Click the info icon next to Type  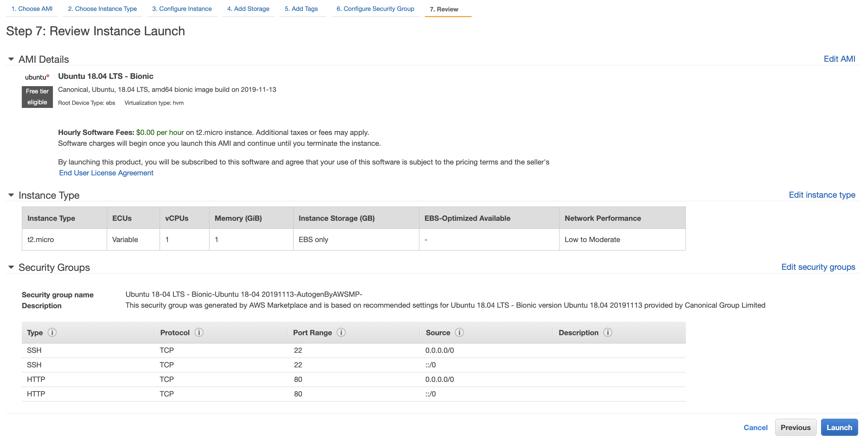(x=52, y=332)
